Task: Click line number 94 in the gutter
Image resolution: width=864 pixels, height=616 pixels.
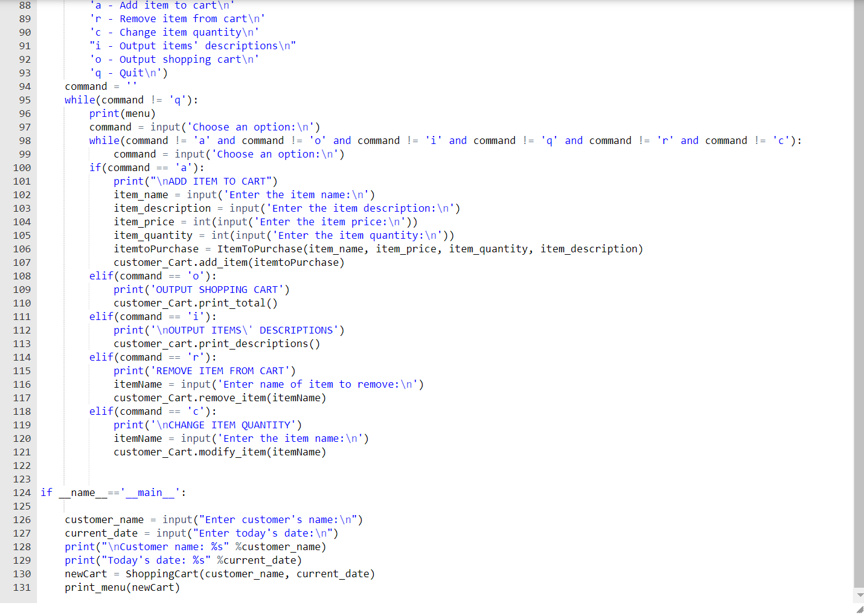Action: (x=24, y=86)
